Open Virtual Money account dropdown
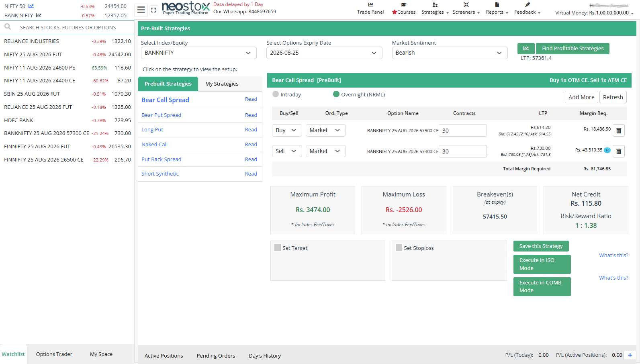 [x=594, y=12]
